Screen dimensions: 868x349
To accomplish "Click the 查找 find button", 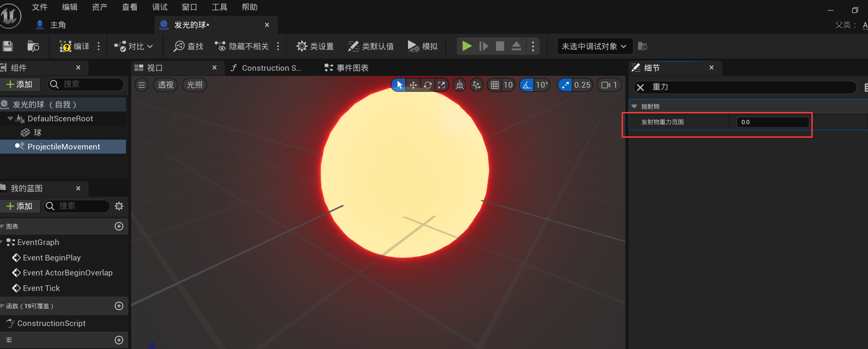I will click(188, 46).
